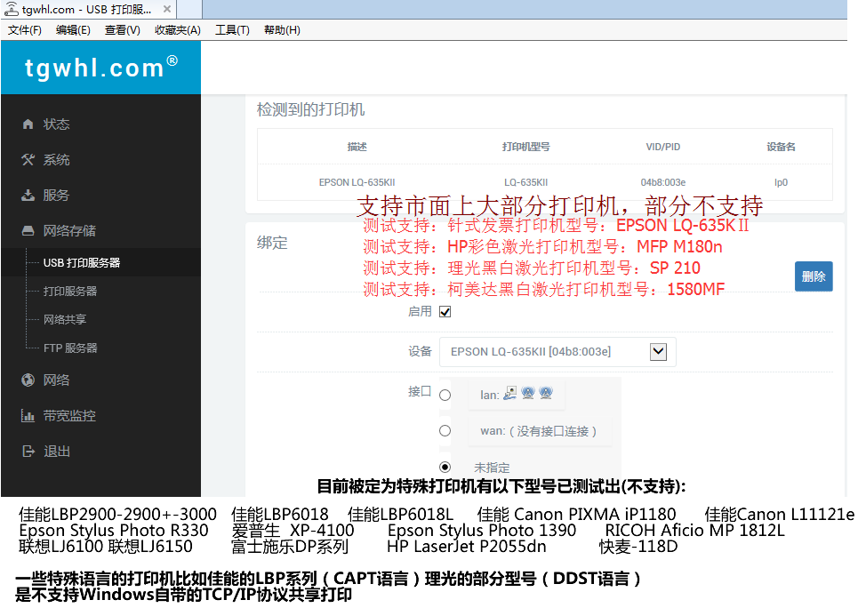Screen dimensions: 858x616
Task: Open the 工具(T) menu
Action: pyautogui.click(x=232, y=30)
